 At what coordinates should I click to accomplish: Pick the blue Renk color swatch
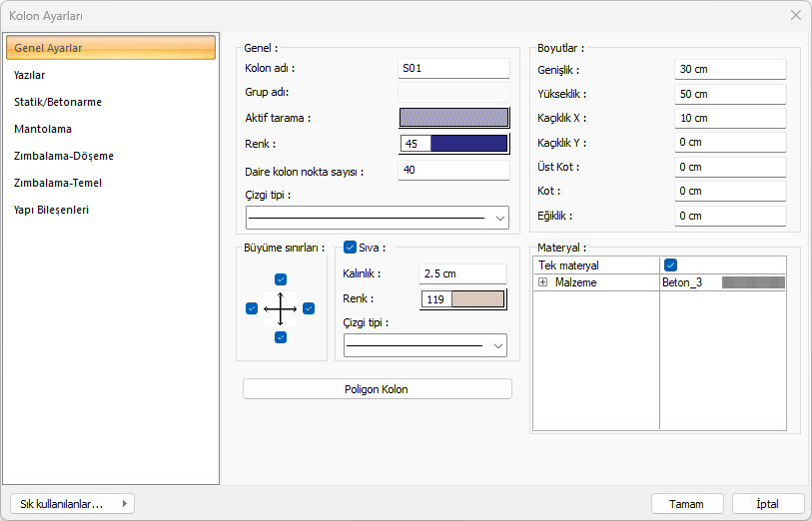pyautogui.click(x=468, y=143)
